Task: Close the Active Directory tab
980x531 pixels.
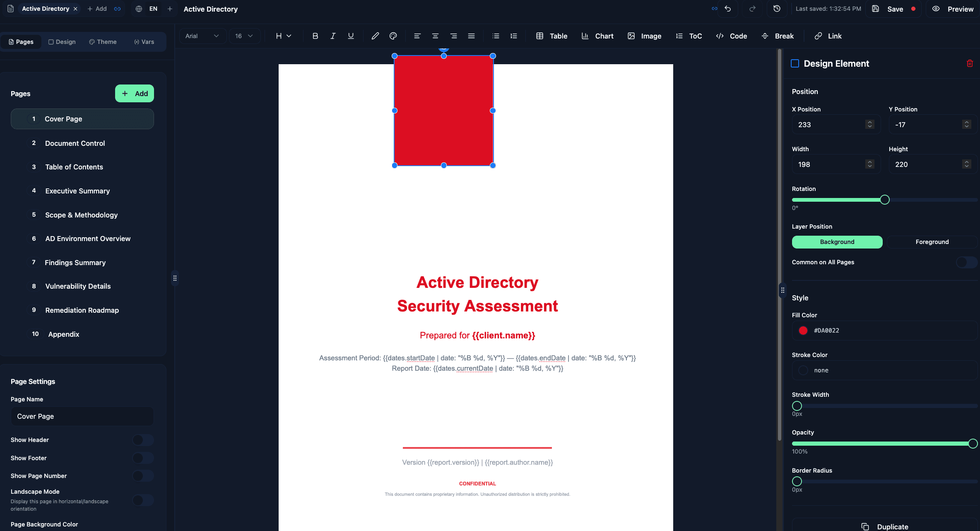Action: (x=75, y=9)
